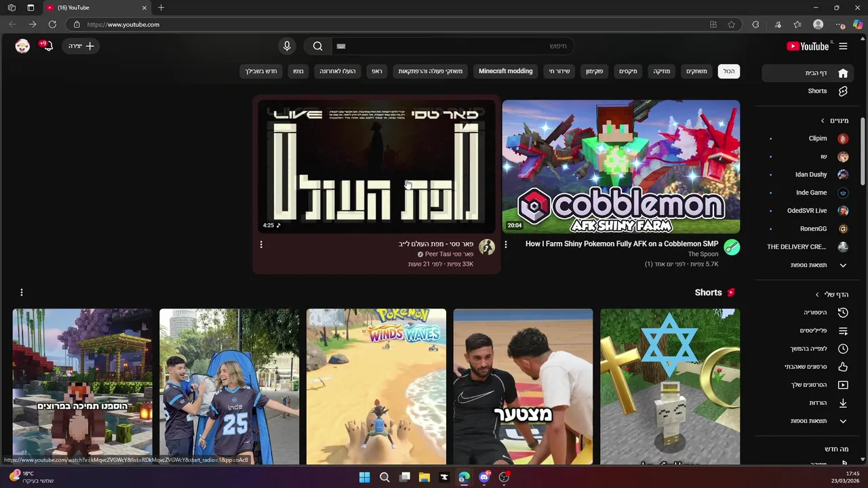Open Edge browser profile icon
This screenshot has width=868, height=488.
click(x=818, y=24)
